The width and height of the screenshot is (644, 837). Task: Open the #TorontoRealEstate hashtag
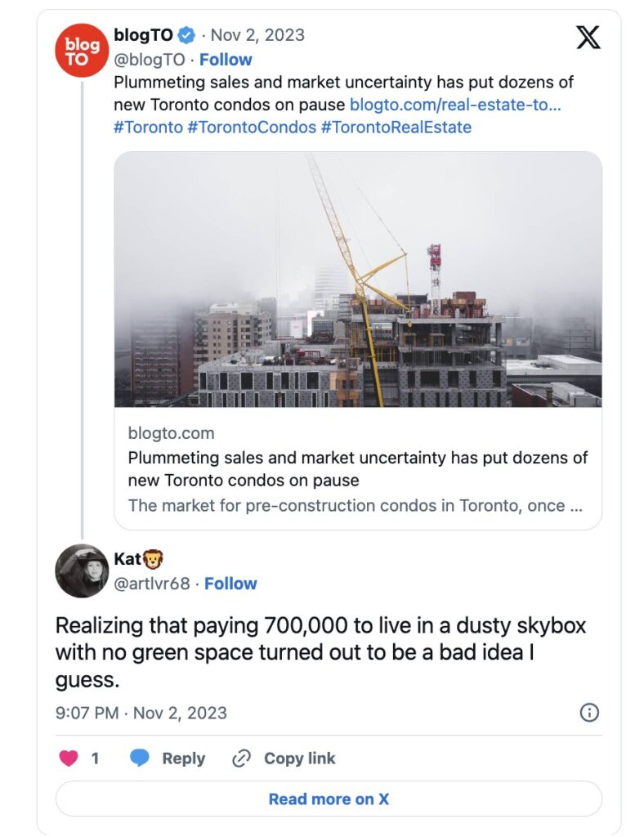coord(396,128)
